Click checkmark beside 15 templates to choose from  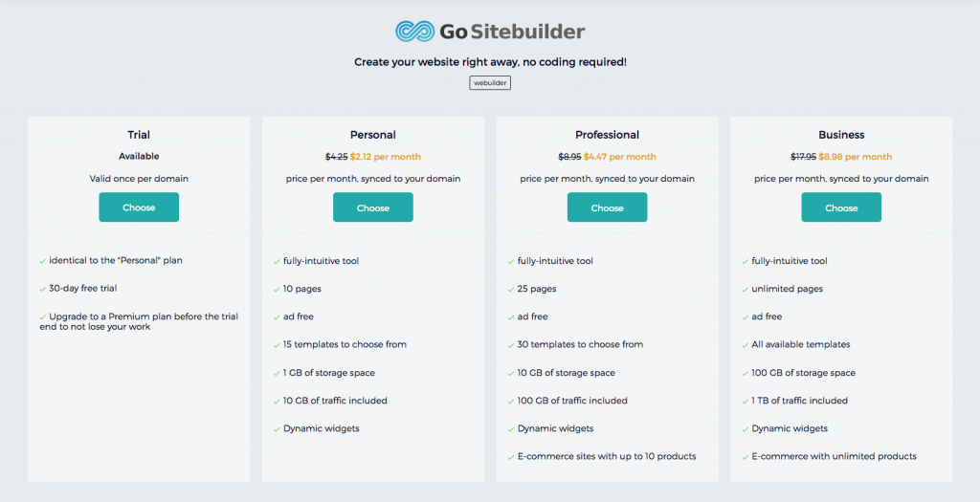[277, 344]
